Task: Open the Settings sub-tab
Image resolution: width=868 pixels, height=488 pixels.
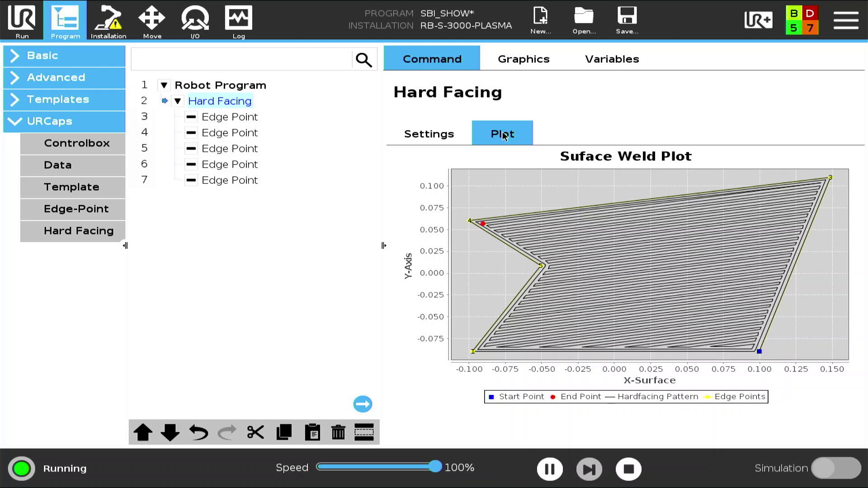Action: pos(429,134)
